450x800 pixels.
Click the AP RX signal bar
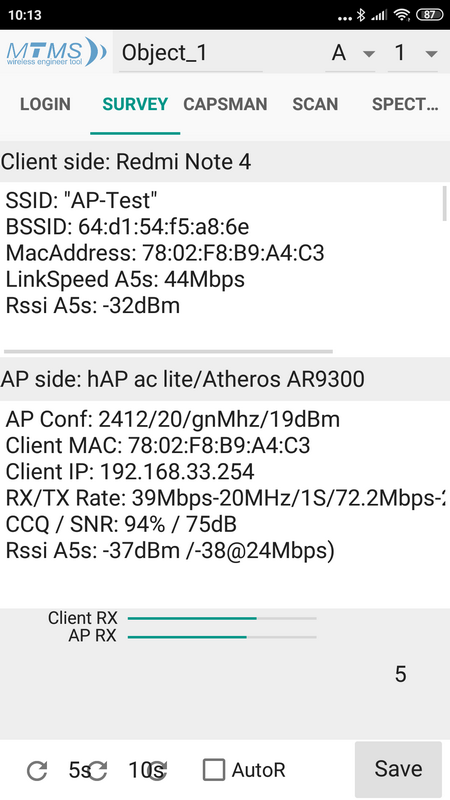(x=222, y=637)
